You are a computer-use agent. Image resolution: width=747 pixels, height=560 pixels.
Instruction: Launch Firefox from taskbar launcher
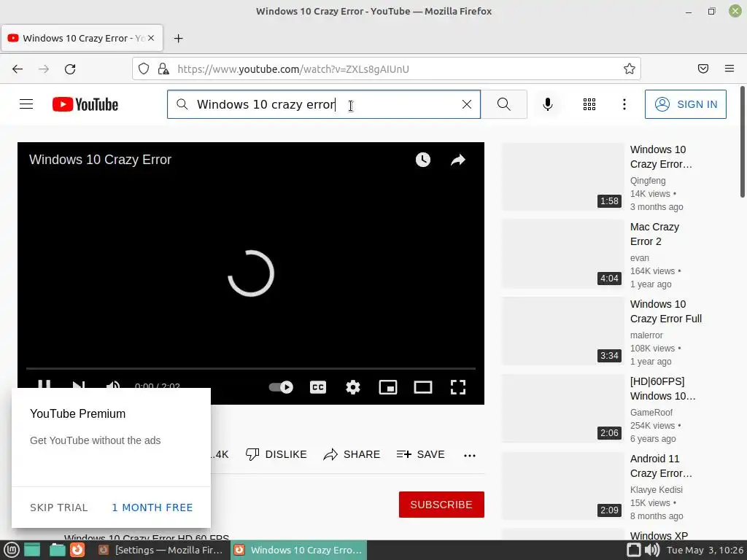coord(77,550)
